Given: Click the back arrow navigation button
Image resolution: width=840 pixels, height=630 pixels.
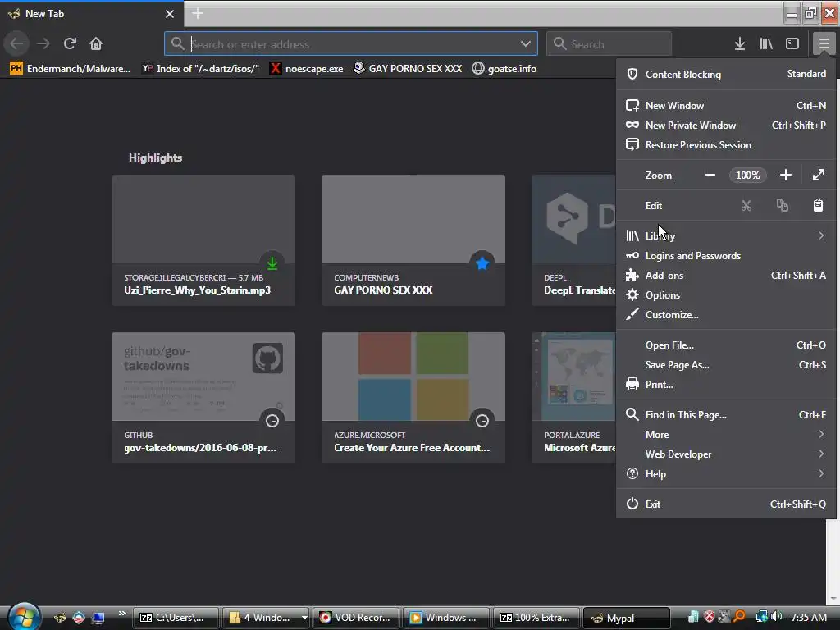Looking at the screenshot, I should click(x=16, y=43).
